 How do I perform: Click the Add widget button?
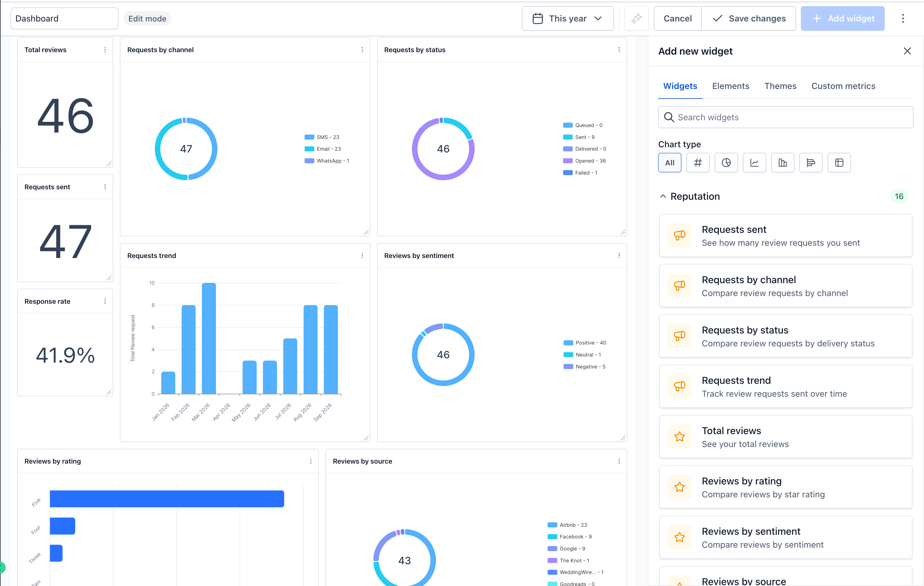click(x=843, y=18)
